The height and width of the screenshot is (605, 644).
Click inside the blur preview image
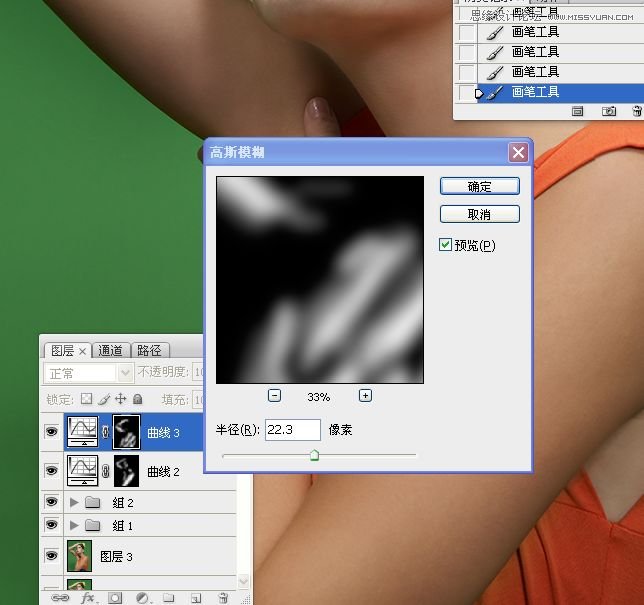[x=320, y=280]
